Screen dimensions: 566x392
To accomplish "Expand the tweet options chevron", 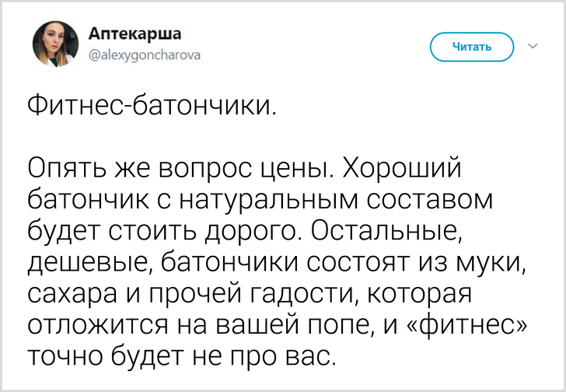I will [533, 47].
